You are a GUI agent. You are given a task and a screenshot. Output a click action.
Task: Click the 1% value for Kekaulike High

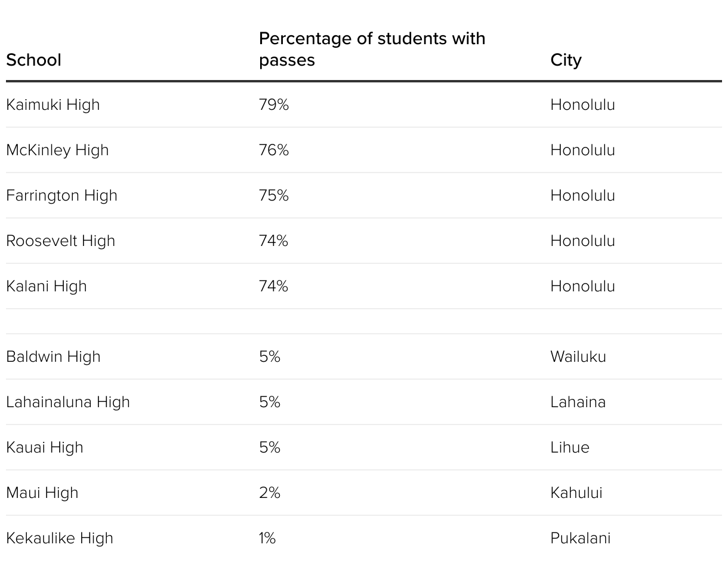pyautogui.click(x=267, y=538)
